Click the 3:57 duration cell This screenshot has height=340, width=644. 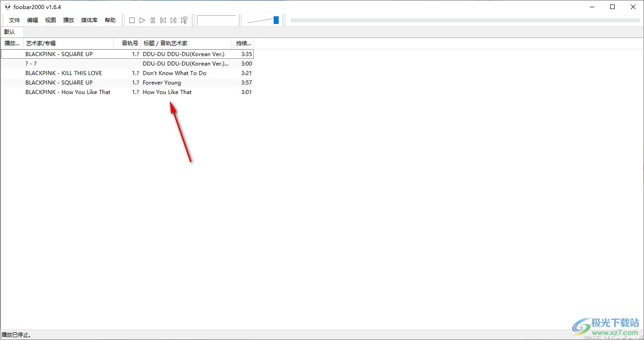click(x=247, y=83)
